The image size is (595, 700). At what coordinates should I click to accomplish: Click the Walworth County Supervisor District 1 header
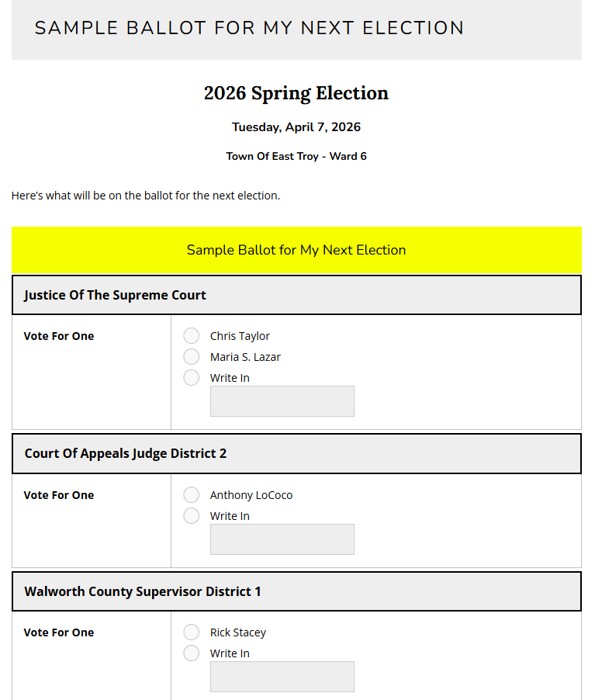(143, 591)
